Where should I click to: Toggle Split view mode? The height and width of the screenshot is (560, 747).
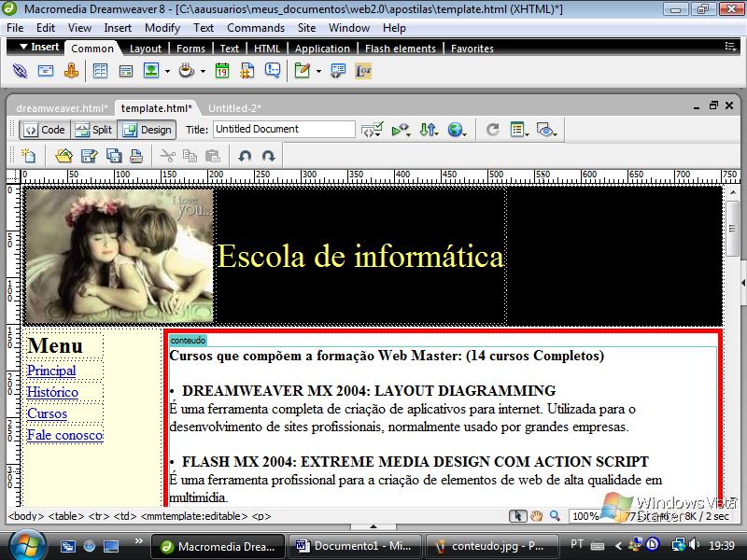(93, 130)
